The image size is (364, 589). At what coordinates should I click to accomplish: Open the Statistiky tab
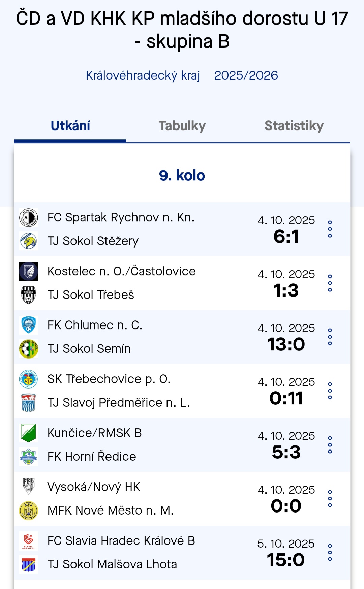tap(294, 126)
